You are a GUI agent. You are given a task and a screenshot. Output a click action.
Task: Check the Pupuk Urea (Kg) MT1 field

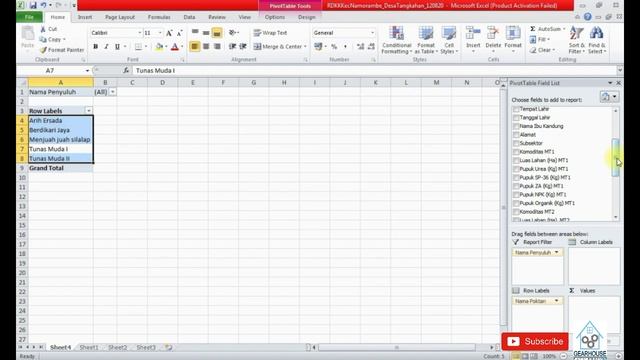click(516, 169)
